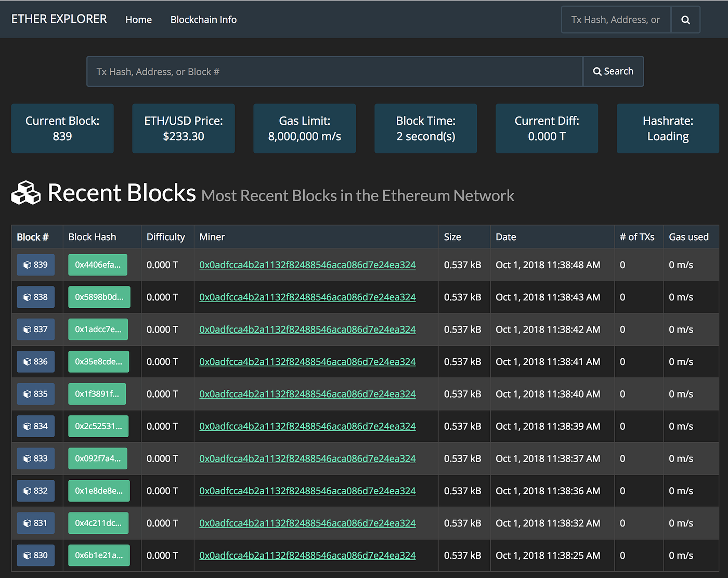
Task: Click block hash 0x4c211dc...
Action: coord(98,523)
